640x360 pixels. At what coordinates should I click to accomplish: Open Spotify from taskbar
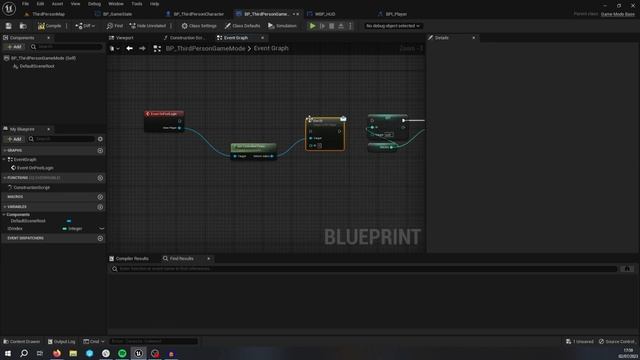122,353
